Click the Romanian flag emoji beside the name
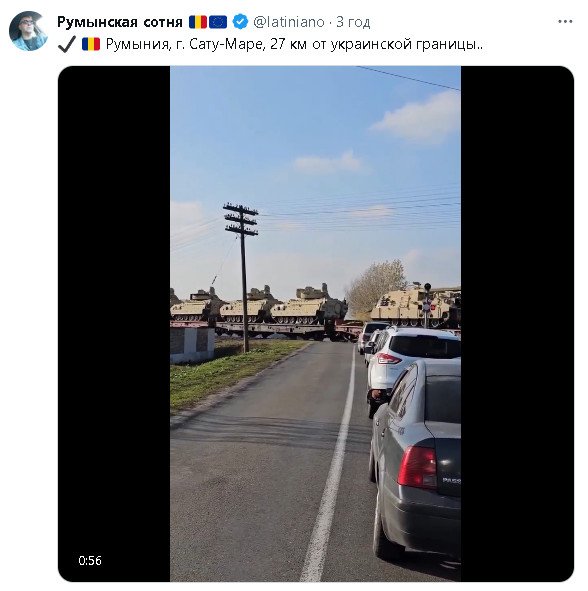The image size is (588, 591). 198,22
